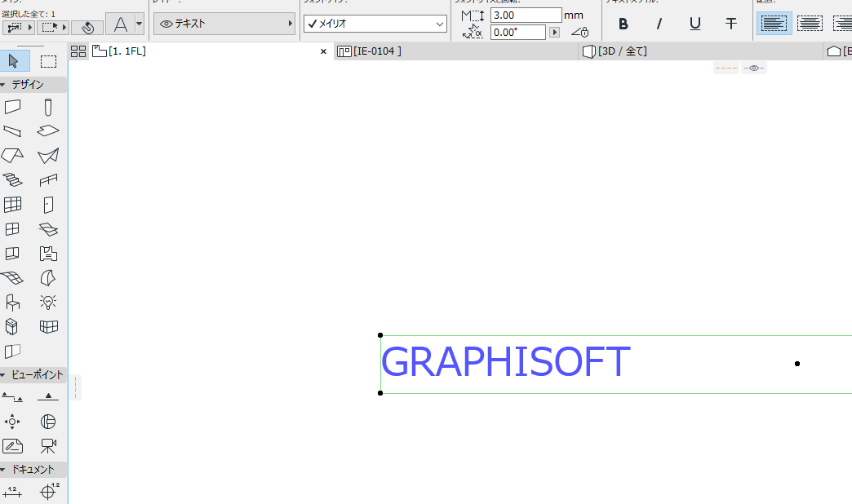
Task: Toggle bold text style
Action: tap(623, 24)
